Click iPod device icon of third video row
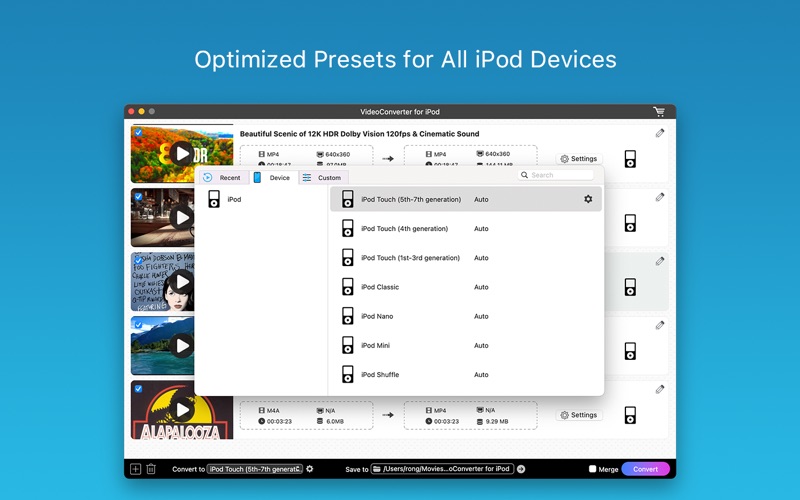This screenshot has width=800, height=500. click(x=630, y=287)
